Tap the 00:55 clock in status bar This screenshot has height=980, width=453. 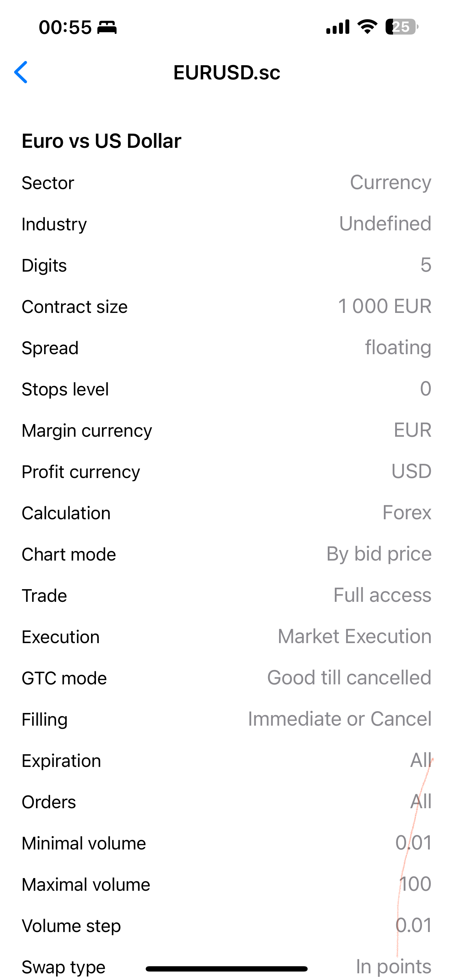coord(65,28)
